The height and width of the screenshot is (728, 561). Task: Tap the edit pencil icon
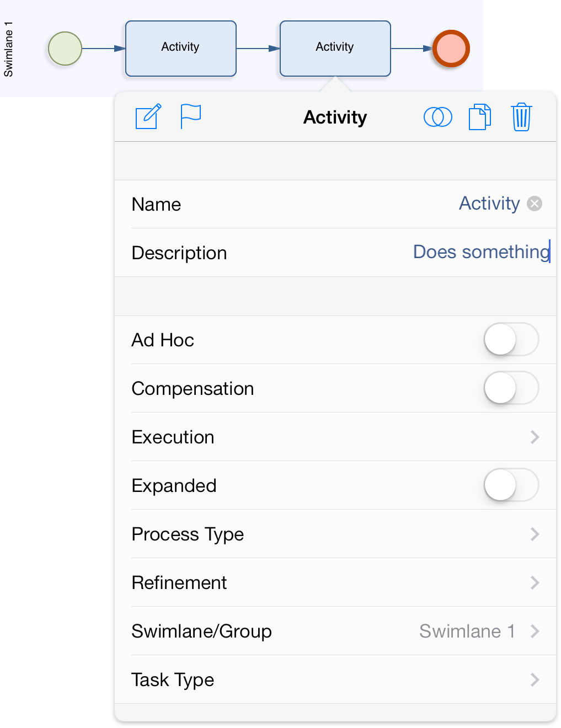click(x=148, y=116)
